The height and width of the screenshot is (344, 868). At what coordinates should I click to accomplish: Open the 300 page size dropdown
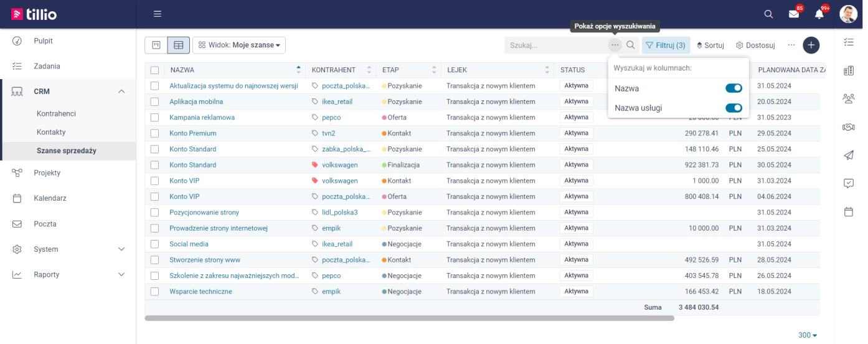[808, 335]
